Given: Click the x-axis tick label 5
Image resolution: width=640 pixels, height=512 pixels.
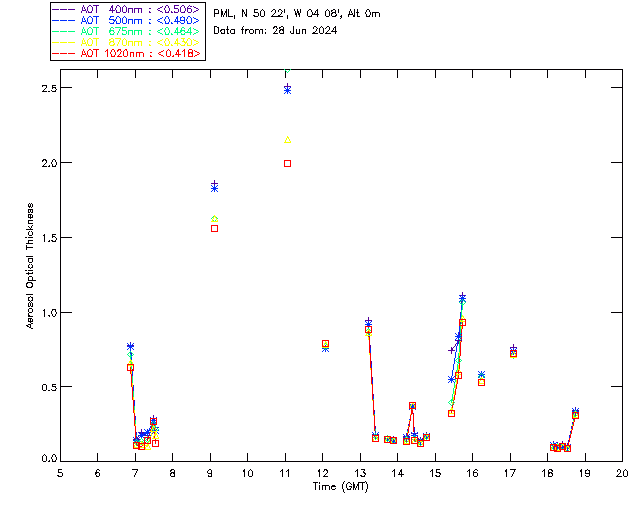Looking at the screenshot, I should (60, 473).
